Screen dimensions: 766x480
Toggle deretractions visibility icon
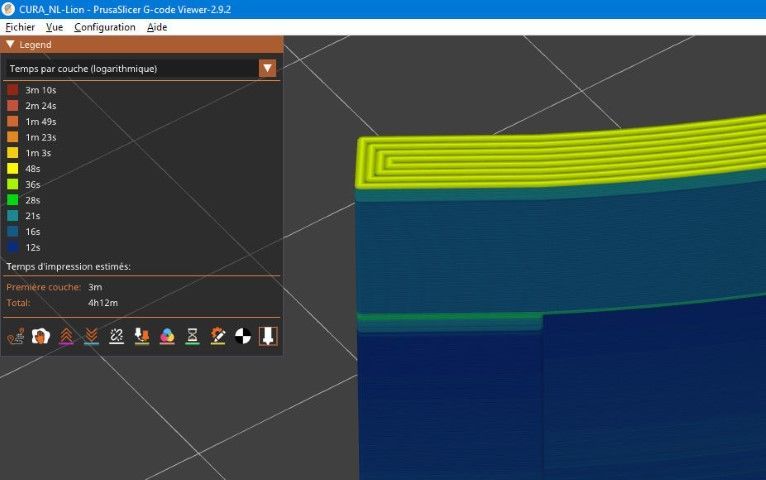(x=91, y=336)
